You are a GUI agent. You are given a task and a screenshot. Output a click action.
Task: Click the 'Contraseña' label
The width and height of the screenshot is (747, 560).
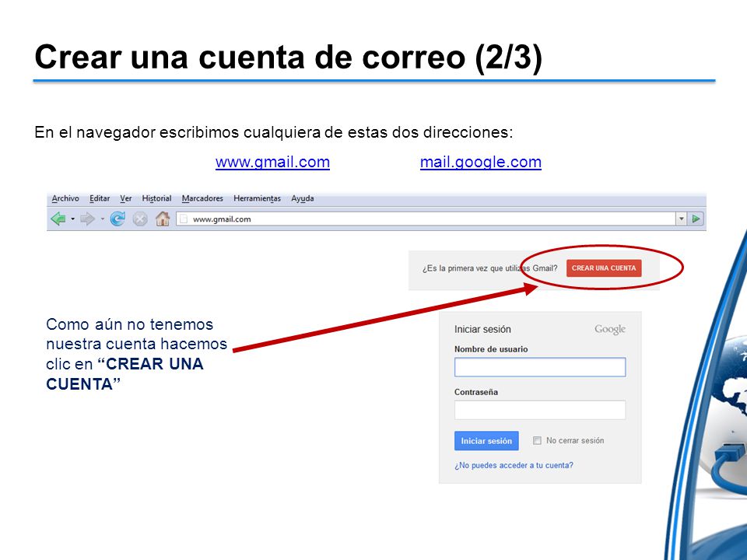[x=476, y=392]
